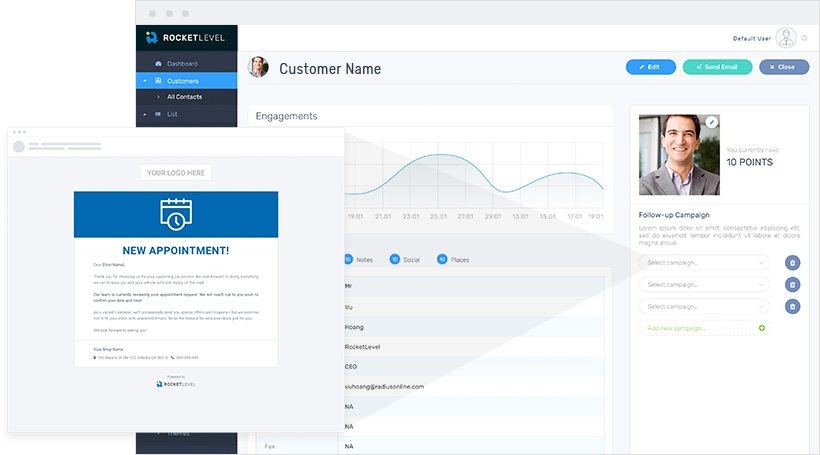This screenshot has height=455, width=820.
Task: Delete the third campaign with trash icon
Action: pyautogui.click(x=792, y=306)
